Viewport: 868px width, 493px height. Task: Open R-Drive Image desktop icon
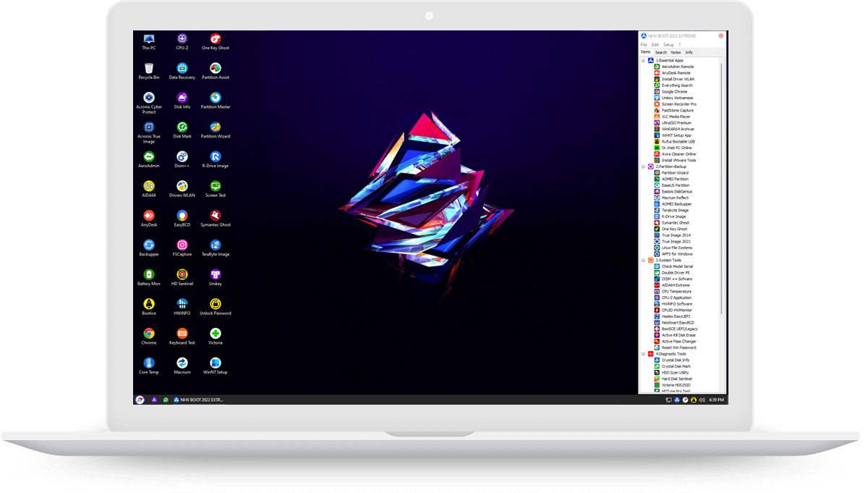216,159
